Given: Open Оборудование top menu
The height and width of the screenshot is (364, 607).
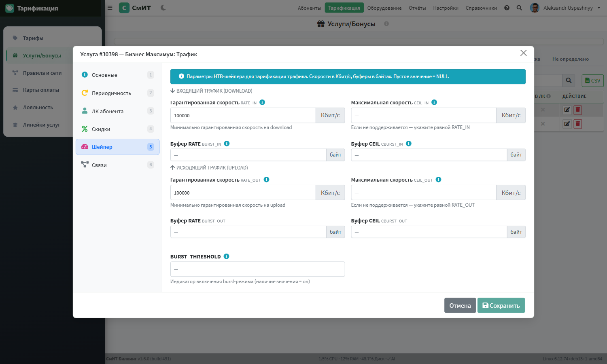Looking at the screenshot, I should 384,8.
